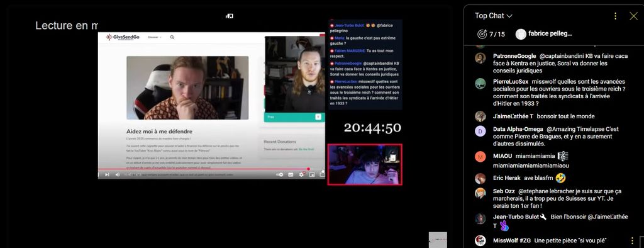Click the red-bordered streamer webcam thumbnail
644x248 pixels.
tap(365, 164)
